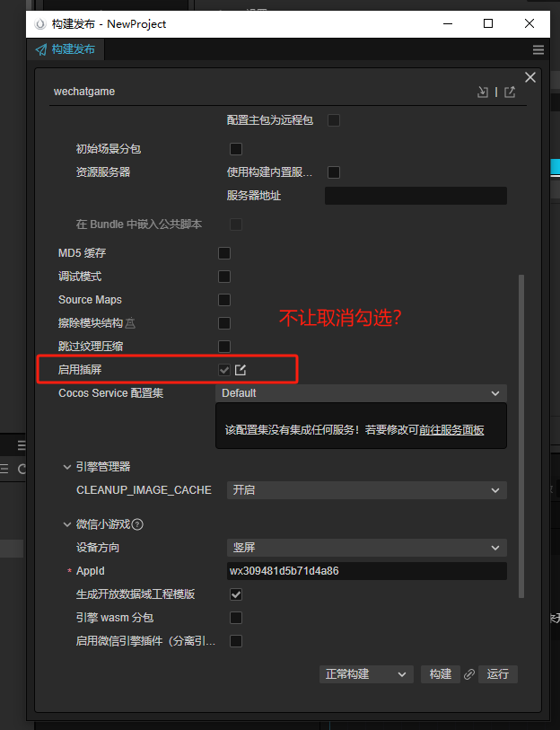This screenshot has height=730, width=560.
Task: Open CLEANUP_IMAGE_CACHE dropdown
Action: 367,490
